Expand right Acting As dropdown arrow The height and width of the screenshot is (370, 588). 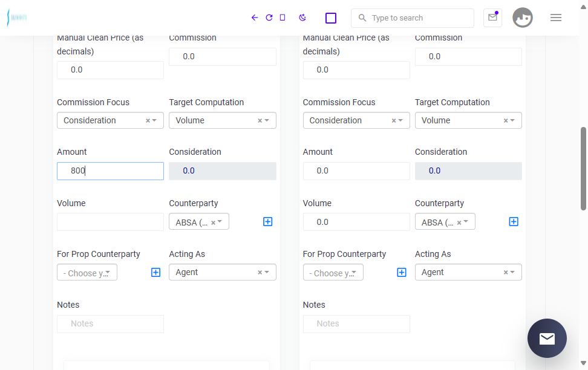[512, 272]
